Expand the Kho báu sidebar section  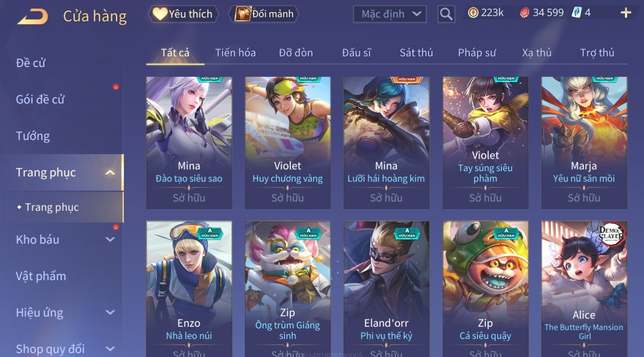tap(110, 240)
